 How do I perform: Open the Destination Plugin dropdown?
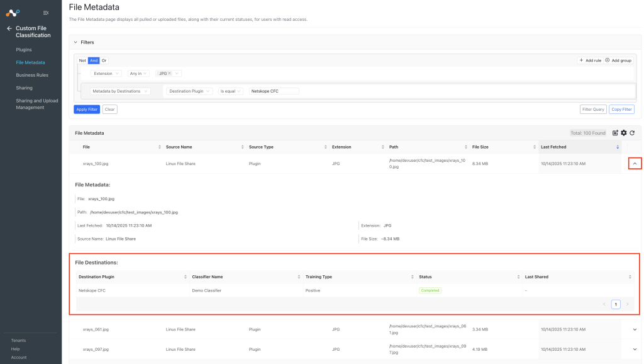[189, 91]
